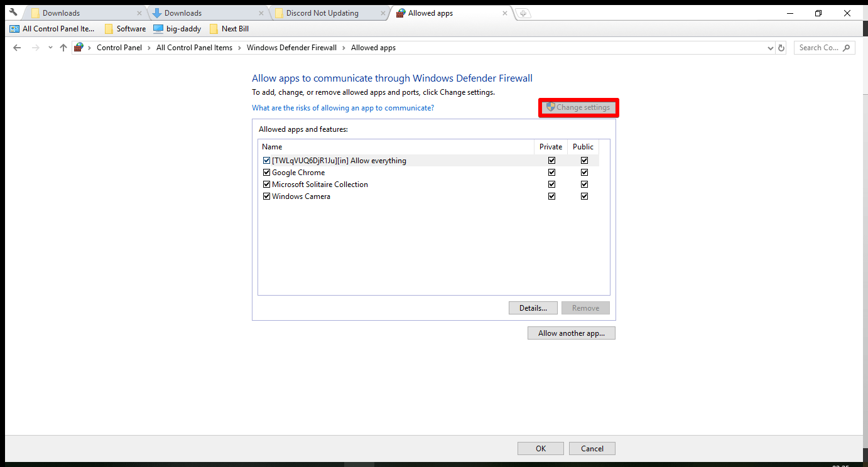Click the Up one level arrow

pos(63,47)
